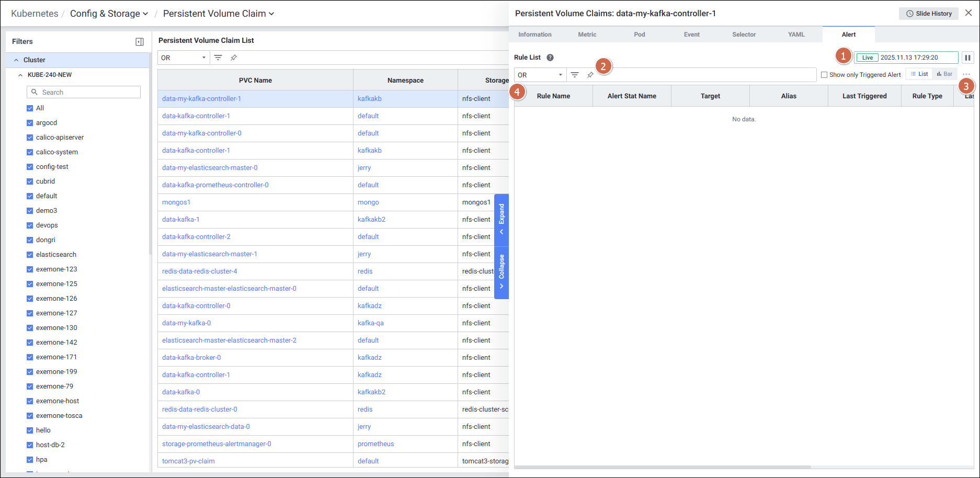Click the pin icon in PVC list toolbar
Viewport: 980px width, 478px height.
tap(234, 58)
